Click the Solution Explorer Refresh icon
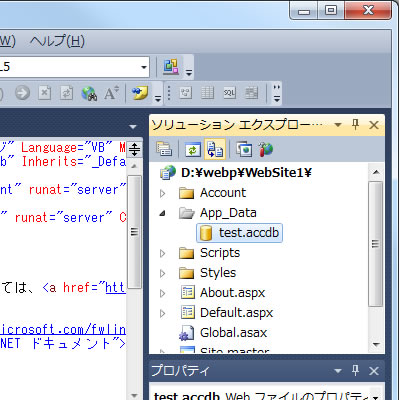400x400 pixels. coord(193,149)
